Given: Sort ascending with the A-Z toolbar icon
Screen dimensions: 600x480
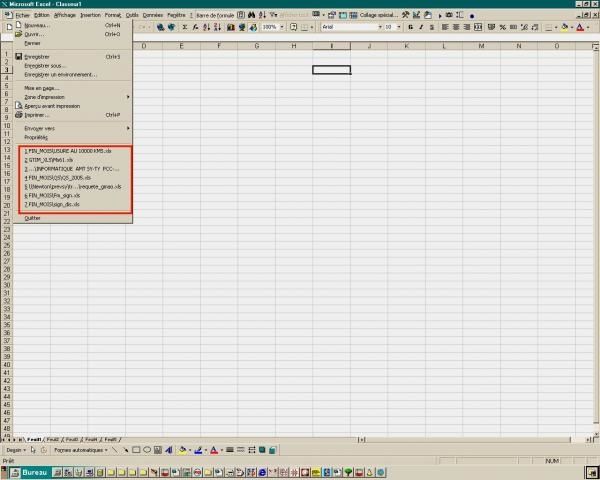Looking at the screenshot, I should (206, 27).
